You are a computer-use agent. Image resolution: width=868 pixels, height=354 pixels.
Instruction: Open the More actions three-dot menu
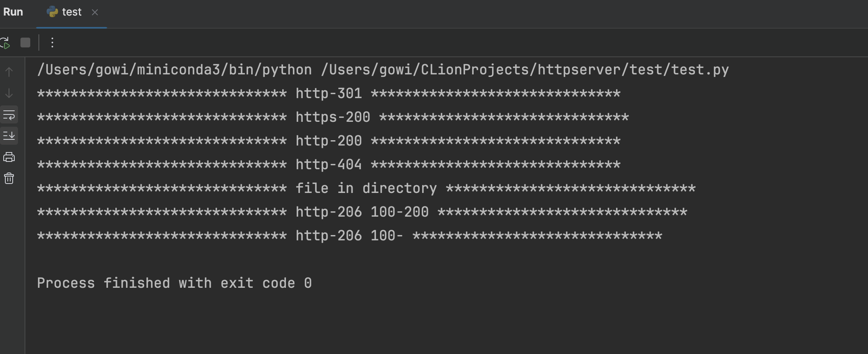point(52,43)
